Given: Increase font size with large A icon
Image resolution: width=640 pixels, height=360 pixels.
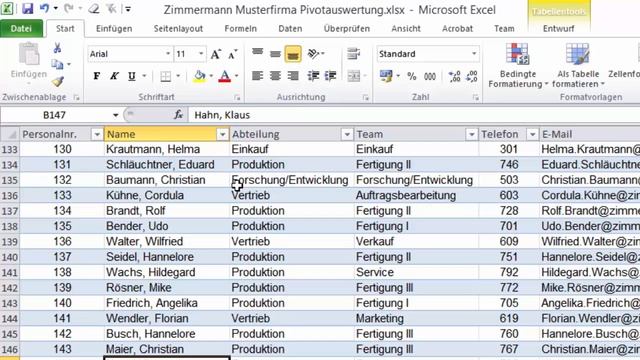Looking at the screenshot, I should point(216,54).
